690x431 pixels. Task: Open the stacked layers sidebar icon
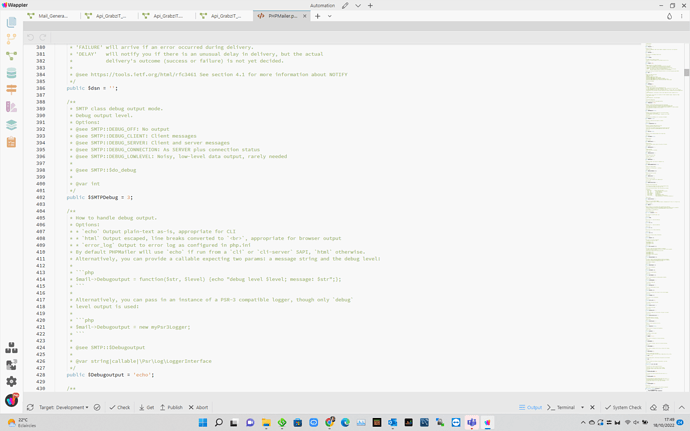(x=11, y=125)
